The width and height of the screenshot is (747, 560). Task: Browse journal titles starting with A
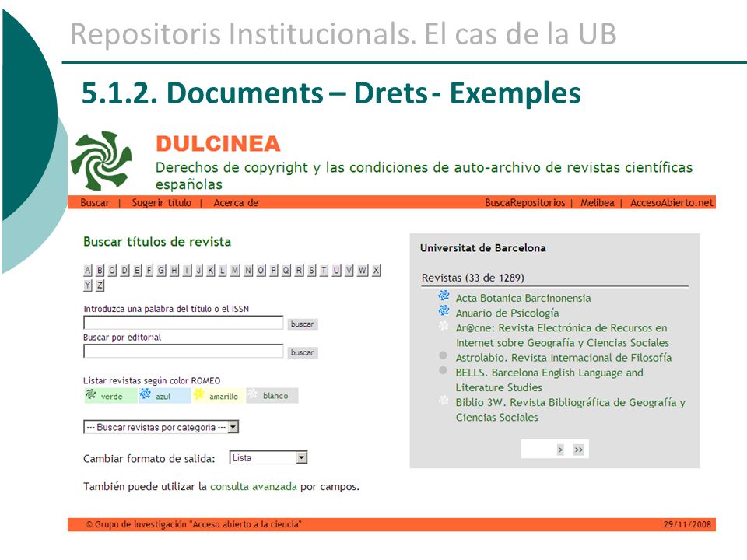pyautogui.click(x=88, y=271)
